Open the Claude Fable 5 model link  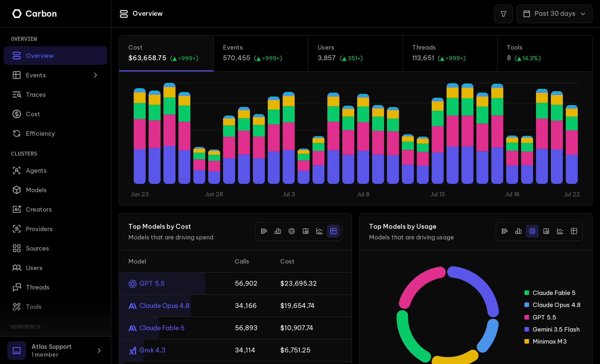click(162, 328)
